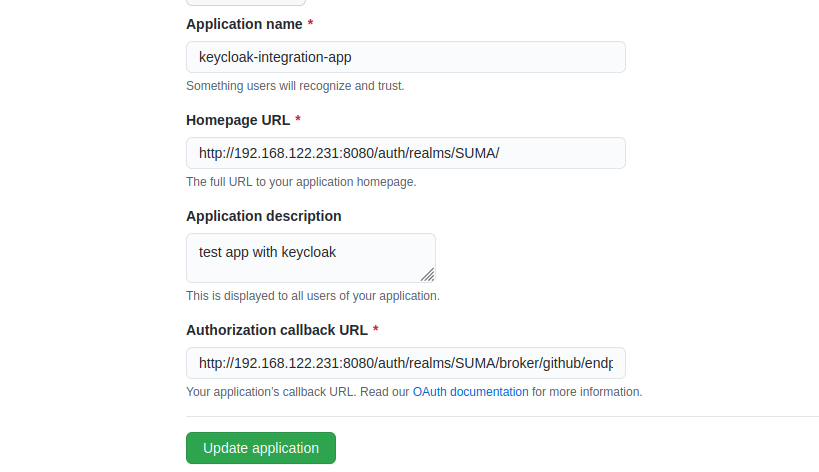Click the resize grip on the description textarea
This screenshot has height=472, width=819.
pyautogui.click(x=427, y=274)
